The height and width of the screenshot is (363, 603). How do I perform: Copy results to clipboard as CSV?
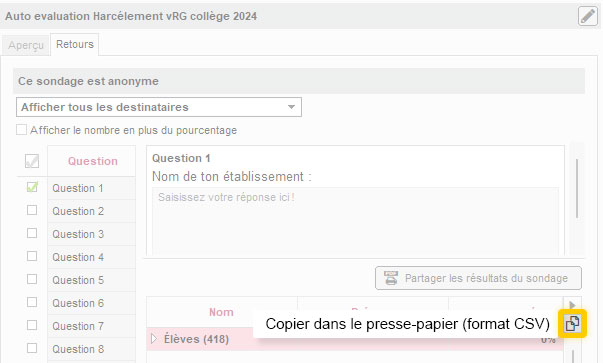tap(572, 323)
